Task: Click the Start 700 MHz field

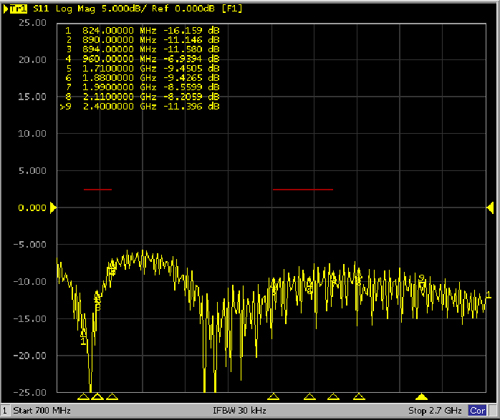Action: point(42,410)
